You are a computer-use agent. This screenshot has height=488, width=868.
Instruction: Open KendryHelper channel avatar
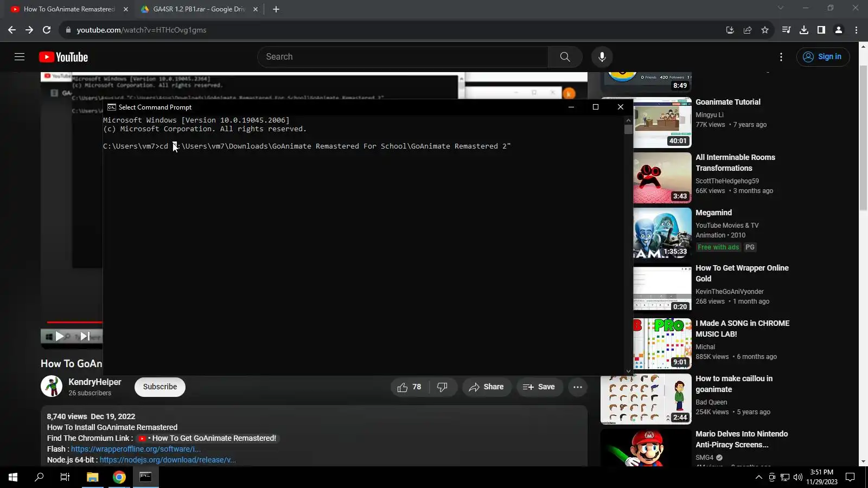pos(52,387)
